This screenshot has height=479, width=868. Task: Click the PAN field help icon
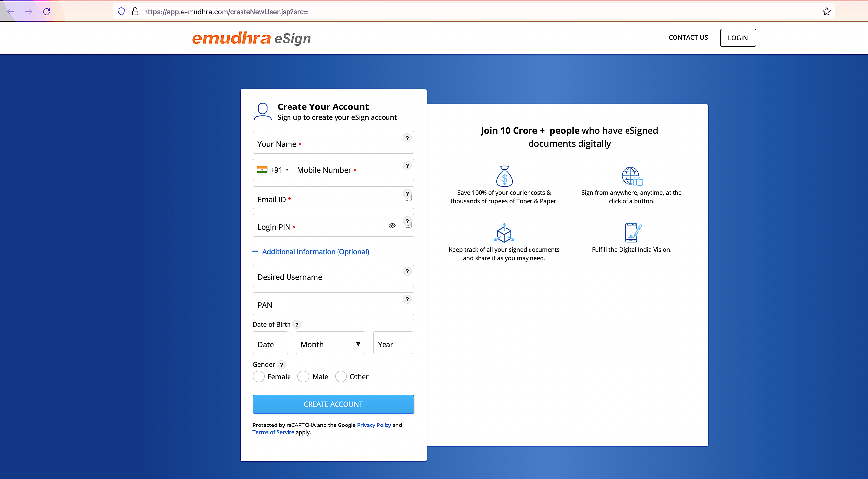[x=407, y=299]
